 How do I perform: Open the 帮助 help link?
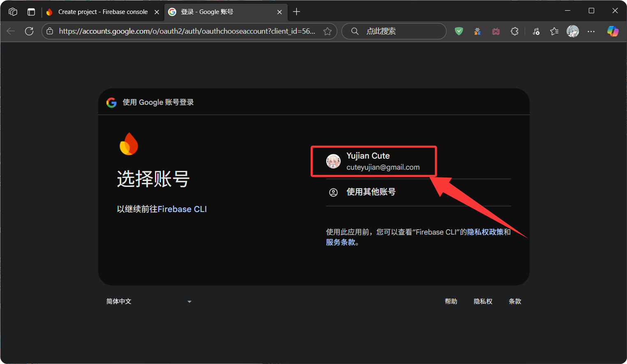(451, 302)
